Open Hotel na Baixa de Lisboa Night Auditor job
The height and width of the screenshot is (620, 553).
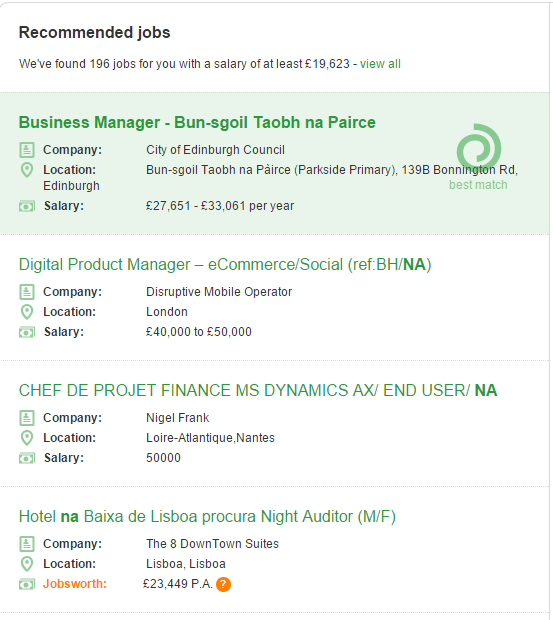tap(207, 517)
